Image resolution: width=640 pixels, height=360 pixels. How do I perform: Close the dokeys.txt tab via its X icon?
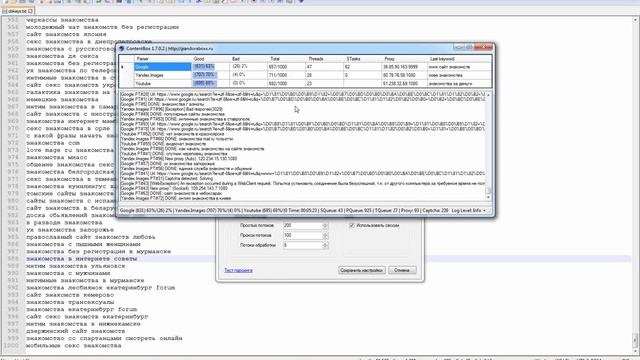click(30, 11)
